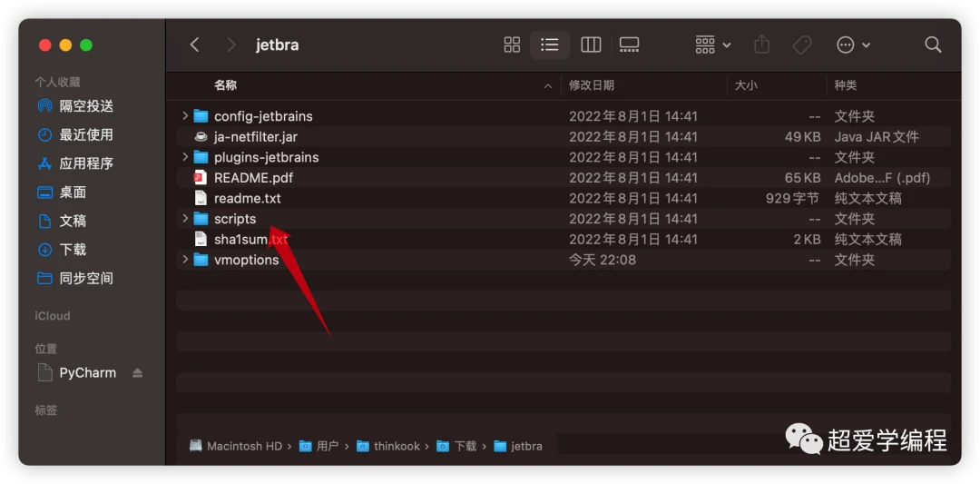Click the Share toolbar icon
The height and width of the screenshot is (484, 980).
click(x=761, y=44)
